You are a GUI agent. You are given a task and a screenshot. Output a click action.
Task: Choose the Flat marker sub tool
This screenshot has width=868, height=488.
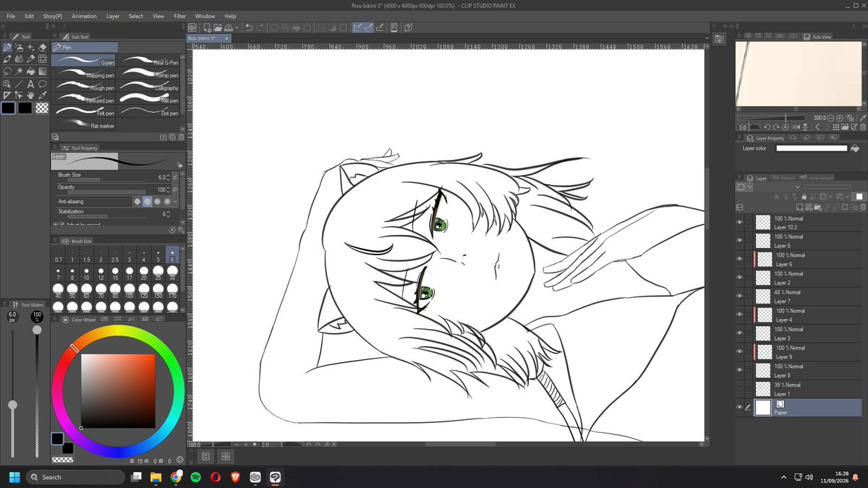[x=83, y=124]
